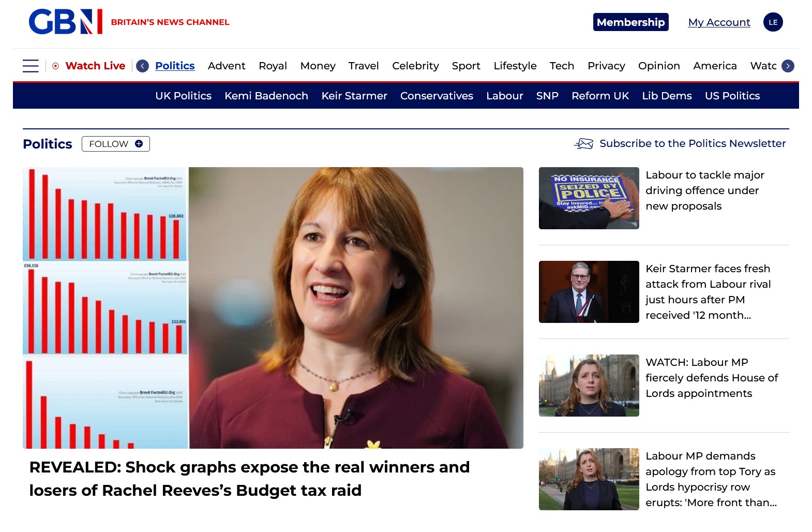Click the GB News logo
812x532 pixels.
coord(66,22)
